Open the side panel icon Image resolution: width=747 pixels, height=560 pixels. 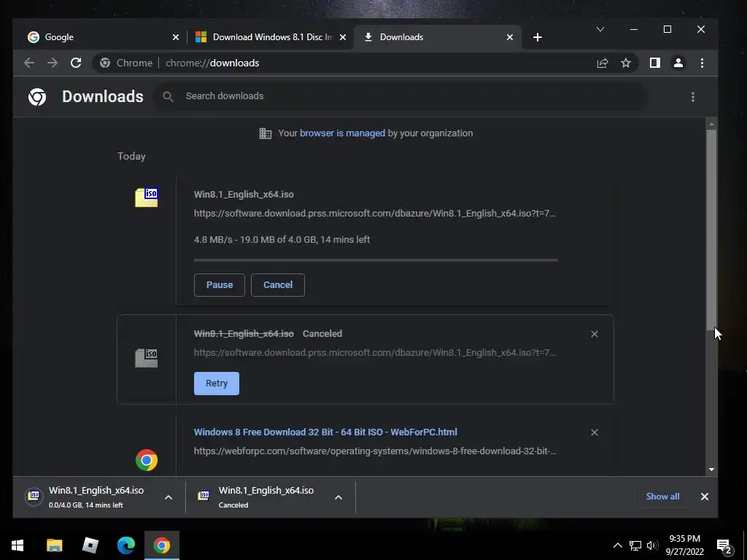(x=655, y=63)
